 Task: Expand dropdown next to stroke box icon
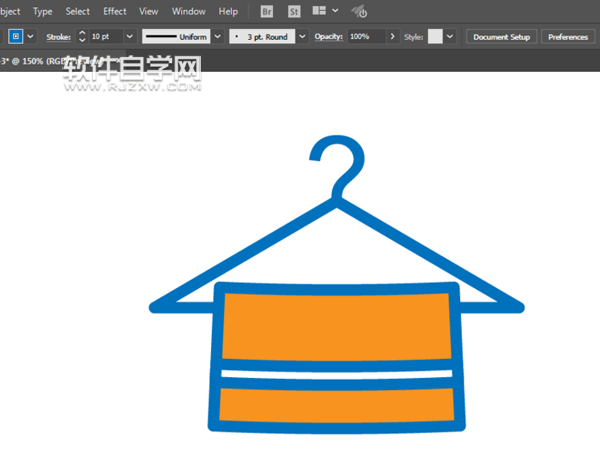pyautogui.click(x=30, y=37)
